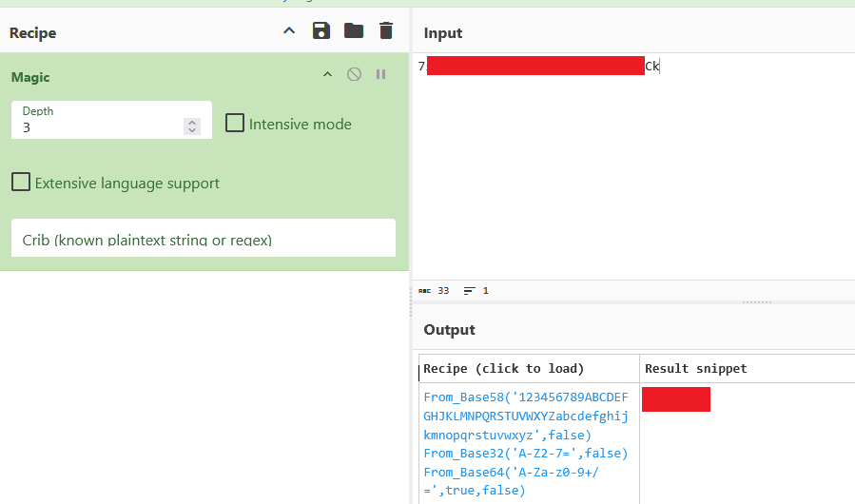
Task: Click the Result snippet cell in Output
Action: (676, 399)
